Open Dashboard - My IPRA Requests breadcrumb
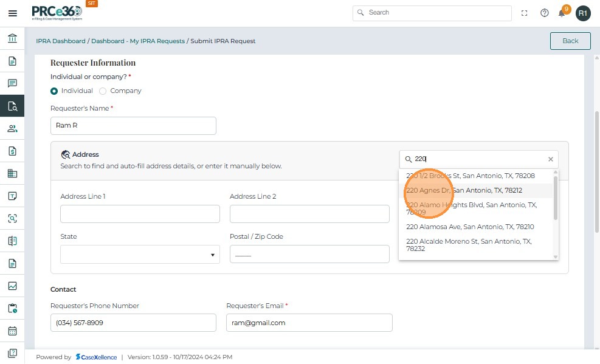600x364 pixels. click(138, 41)
